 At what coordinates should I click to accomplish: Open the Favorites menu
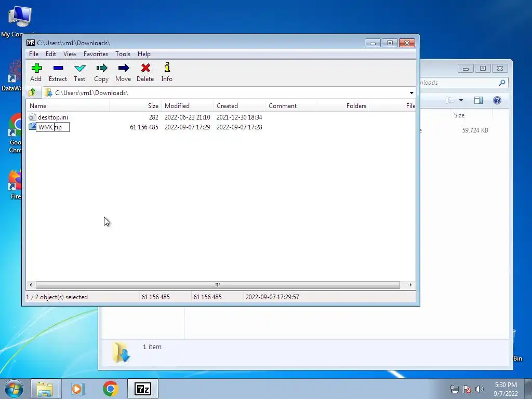point(96,54)
